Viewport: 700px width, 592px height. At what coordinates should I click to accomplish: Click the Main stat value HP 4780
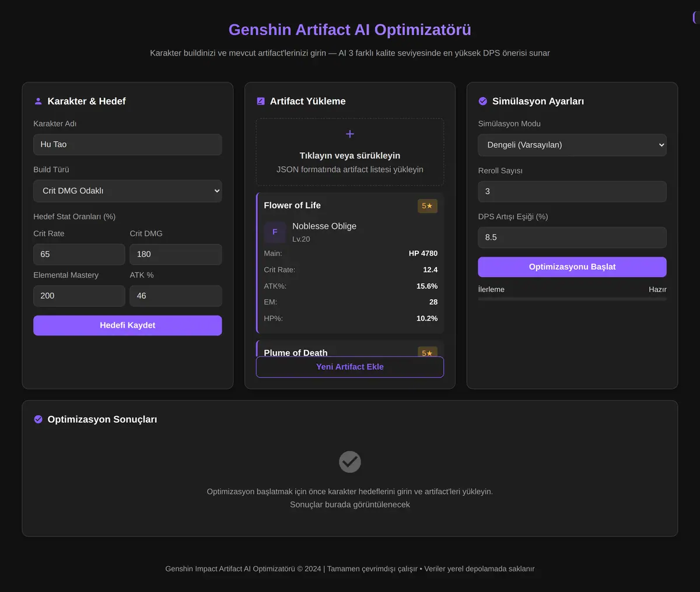pos(423,254)
